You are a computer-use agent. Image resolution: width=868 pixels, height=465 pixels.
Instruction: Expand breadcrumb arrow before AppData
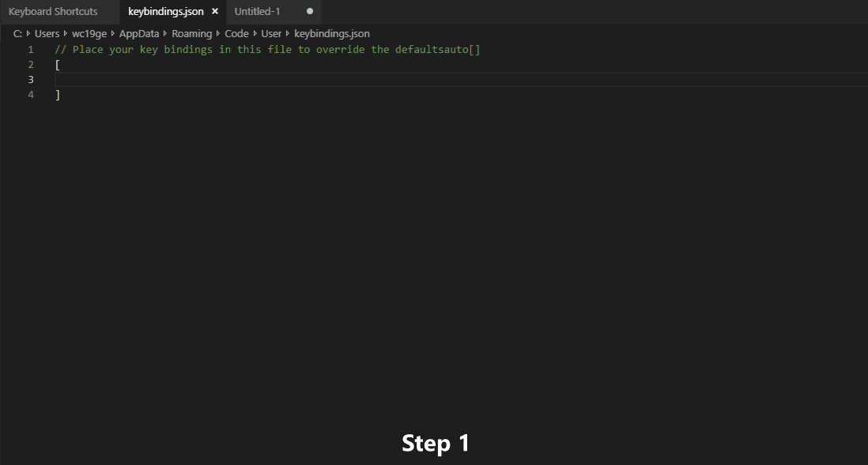coord(113,34)
